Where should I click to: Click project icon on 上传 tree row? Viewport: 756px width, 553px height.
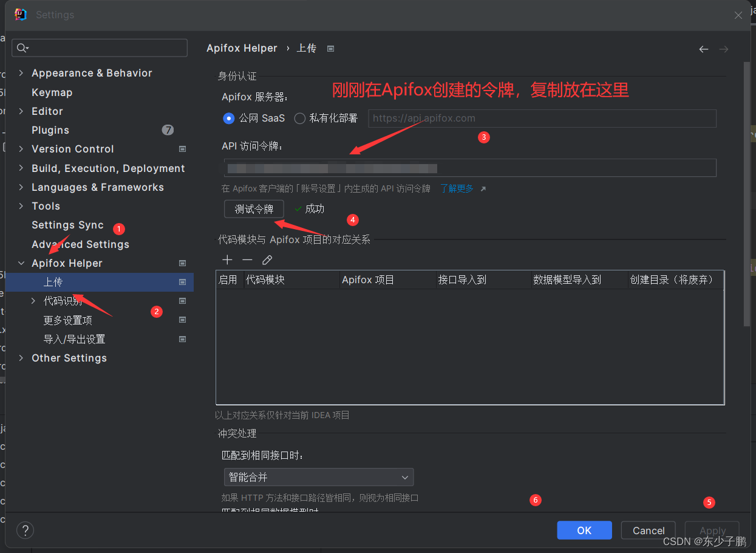click(x=182, y=282)
